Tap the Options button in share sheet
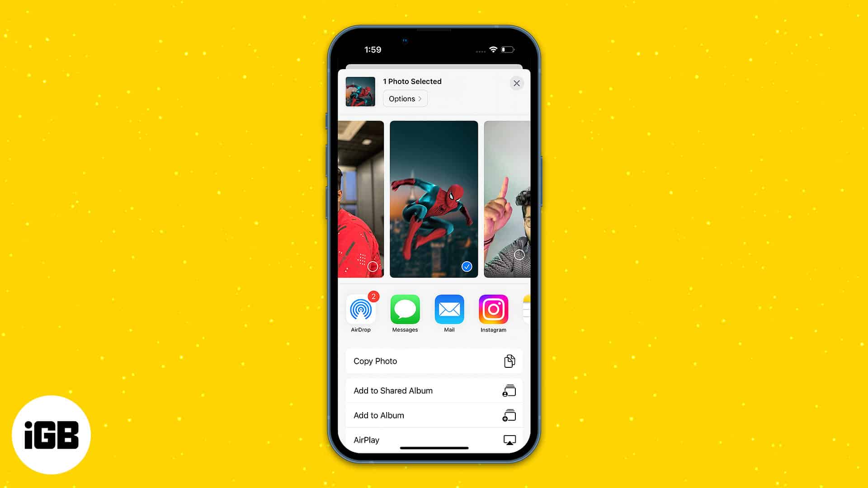 [x=405, y=99]
